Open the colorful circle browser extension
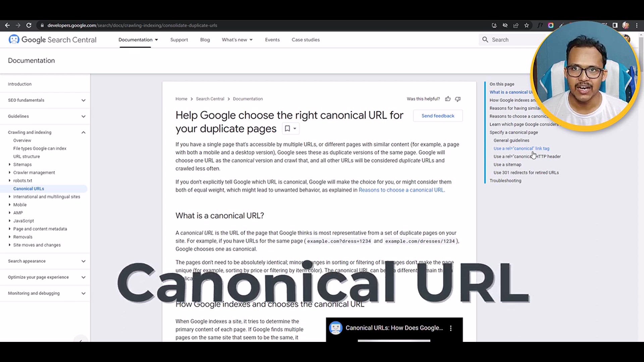Screen dimensions: 644x362 [551, 25]
